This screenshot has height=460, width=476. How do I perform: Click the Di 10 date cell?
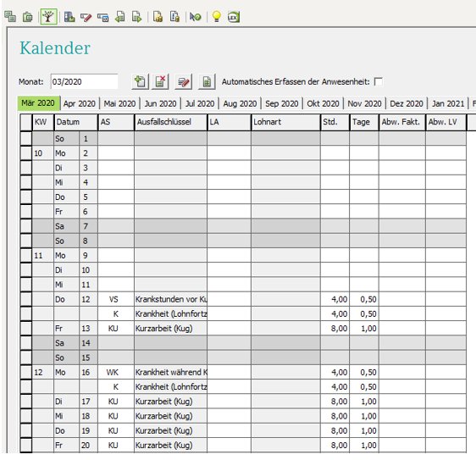[x=76, y=270]
